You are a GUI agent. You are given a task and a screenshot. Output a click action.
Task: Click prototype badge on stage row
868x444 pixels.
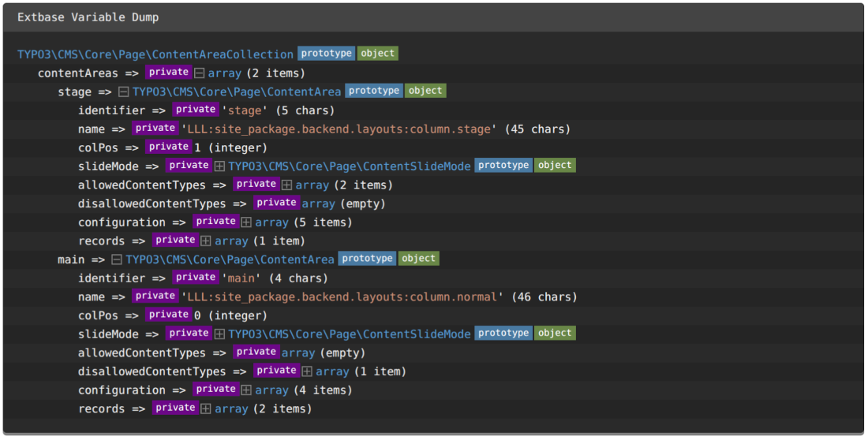point(374,91)
